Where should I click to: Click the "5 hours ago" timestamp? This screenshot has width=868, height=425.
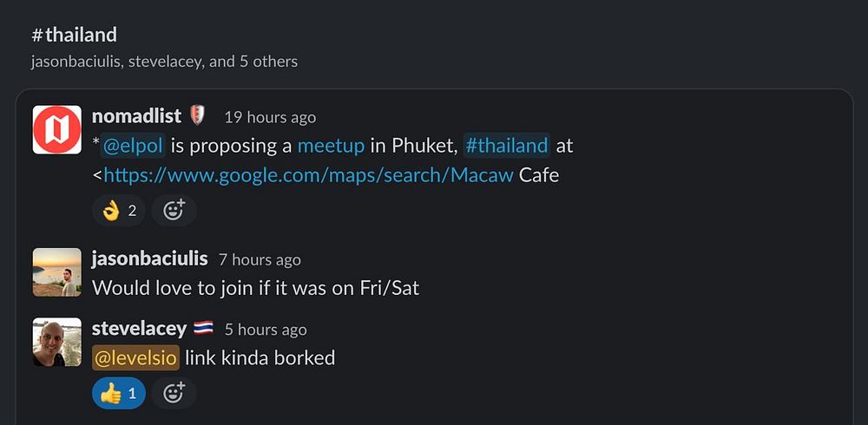tap(266, 330)
